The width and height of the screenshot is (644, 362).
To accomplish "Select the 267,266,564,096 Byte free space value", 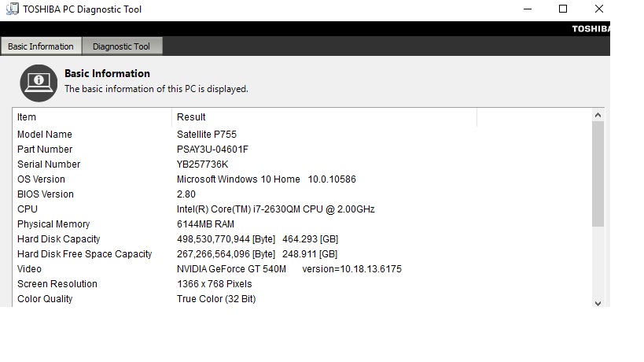I will (x=257, y=254).
